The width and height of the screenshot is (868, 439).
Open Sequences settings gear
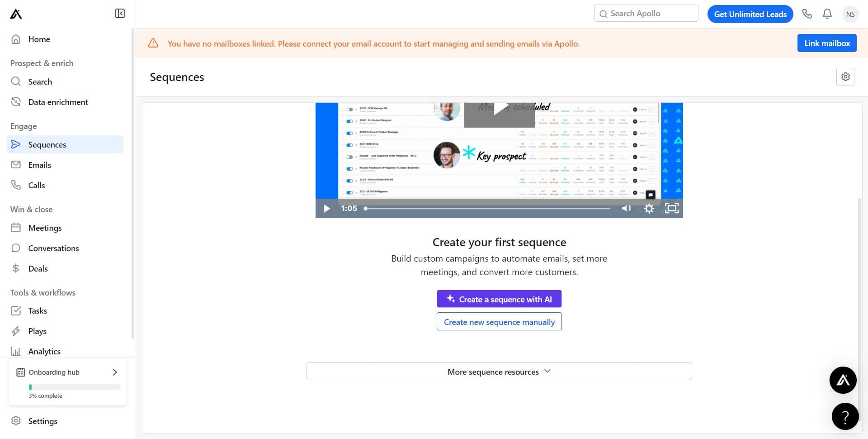tap(845, 77)
